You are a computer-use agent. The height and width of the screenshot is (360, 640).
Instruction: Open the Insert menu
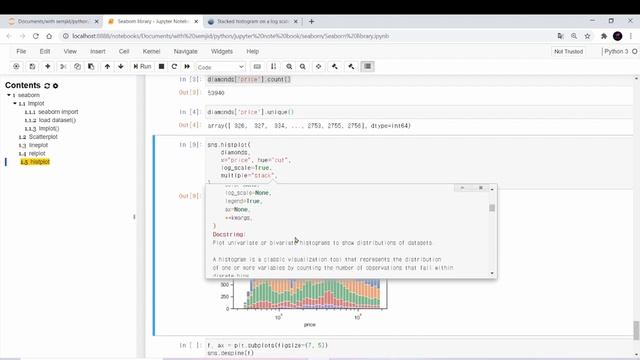98,51
